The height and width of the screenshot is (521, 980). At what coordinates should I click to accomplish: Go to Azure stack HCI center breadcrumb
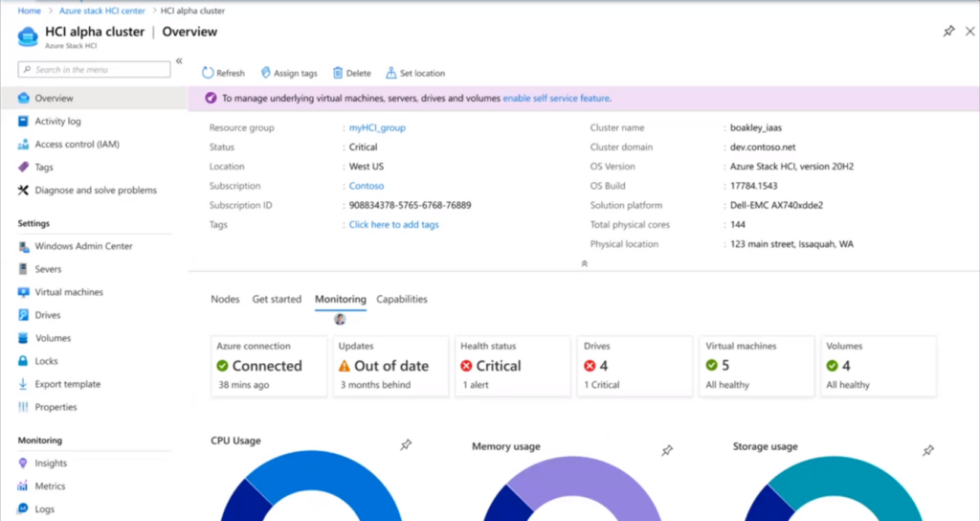101,11
